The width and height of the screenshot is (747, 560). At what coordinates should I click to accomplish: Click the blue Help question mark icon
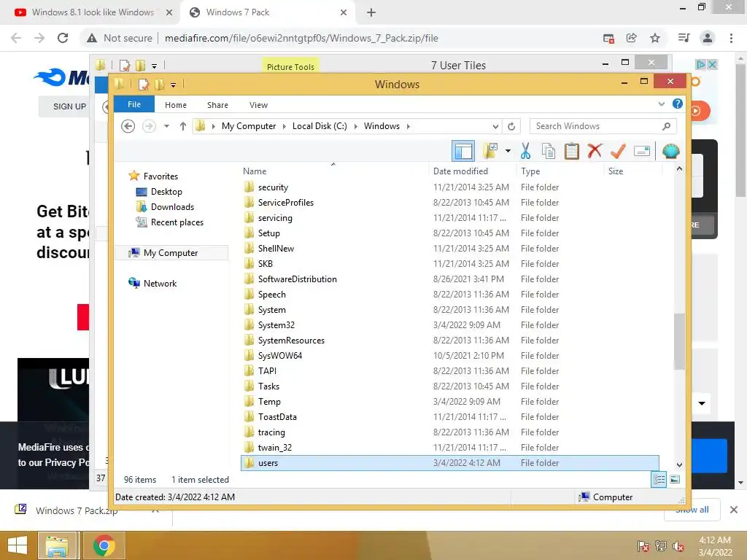677,104
